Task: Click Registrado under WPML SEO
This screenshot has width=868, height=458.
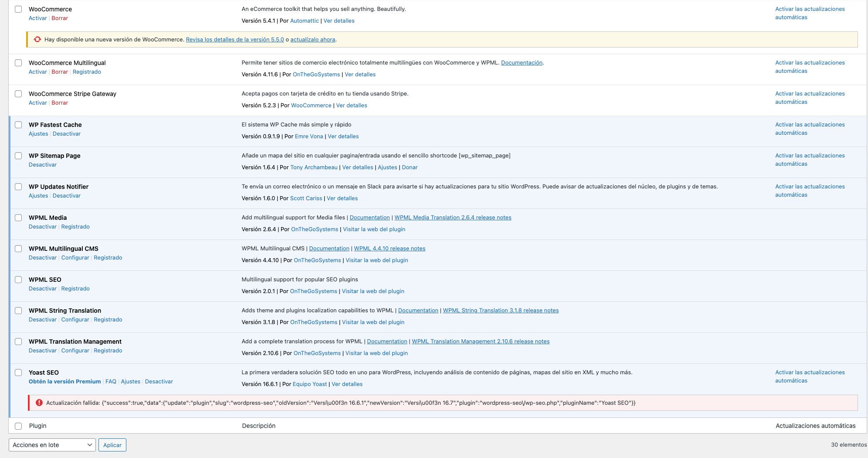Action: [75, 288]
